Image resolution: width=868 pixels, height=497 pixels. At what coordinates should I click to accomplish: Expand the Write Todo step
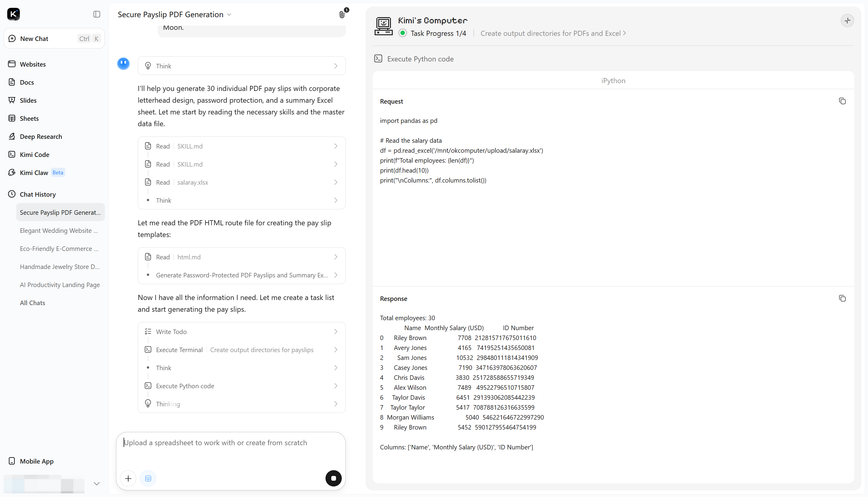[241, 331]
